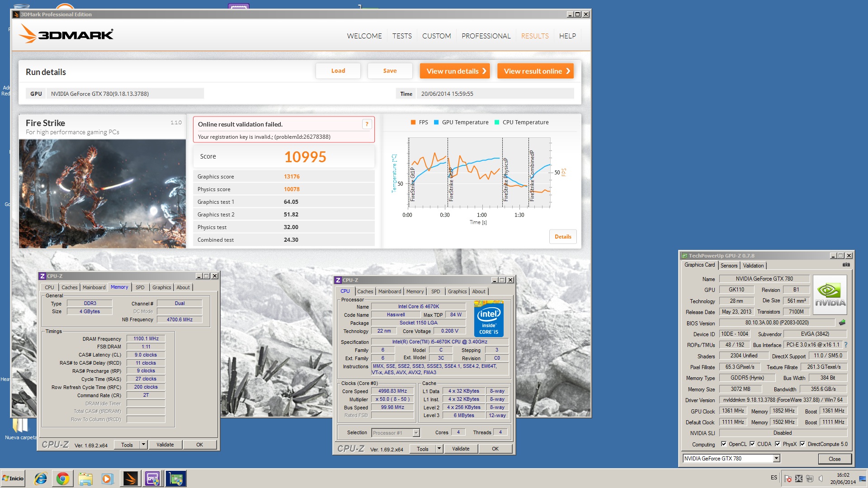Switch to GPU-Z via taskbar icon
The height and width of the screenshot is (488, 868).
175,479
